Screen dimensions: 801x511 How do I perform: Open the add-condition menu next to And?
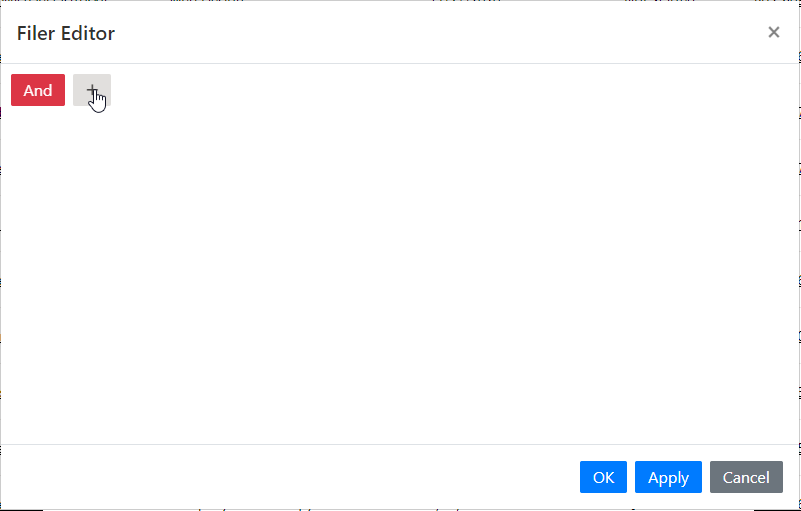tap(92, 90)
